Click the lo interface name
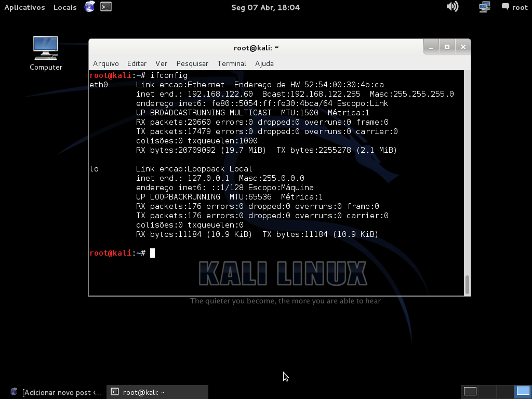The height and width of the screenshot is (399, 532). point(94,169)
